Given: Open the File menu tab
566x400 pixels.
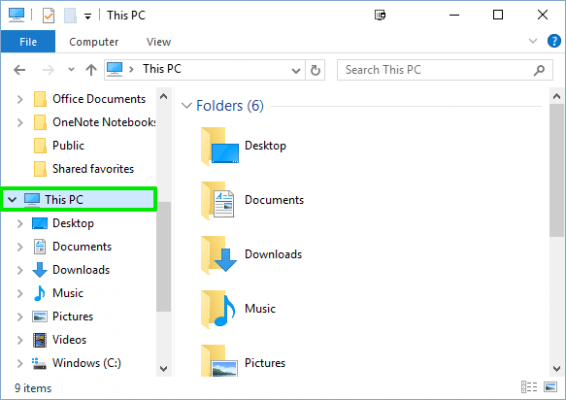Looking at the screenshot, I should point(28,42).
